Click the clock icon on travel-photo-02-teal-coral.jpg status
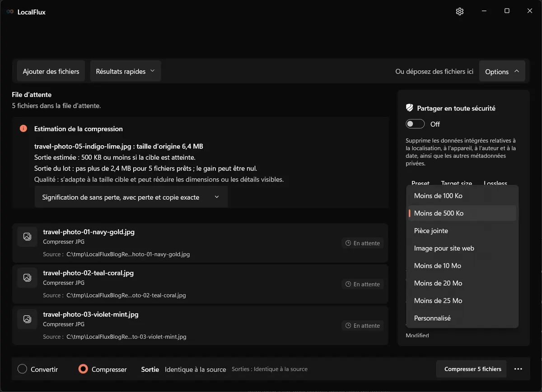 pyautogui.click(x=348, y=284)
